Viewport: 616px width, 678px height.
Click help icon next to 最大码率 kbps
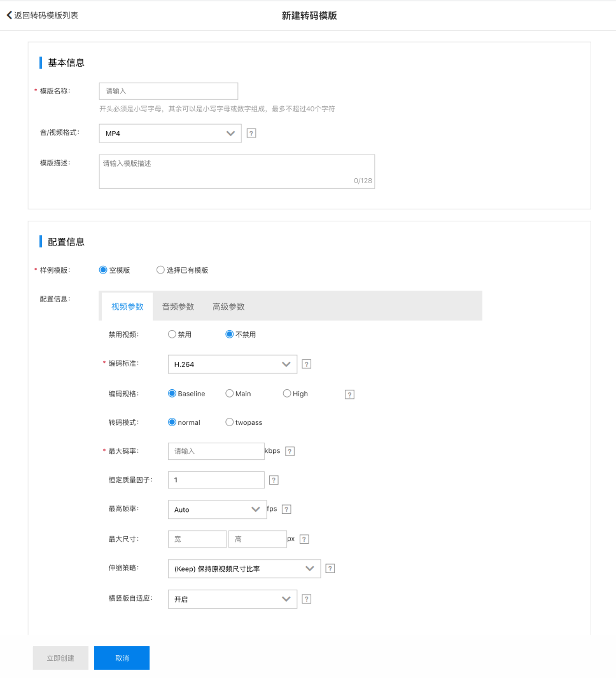point(290,452)
